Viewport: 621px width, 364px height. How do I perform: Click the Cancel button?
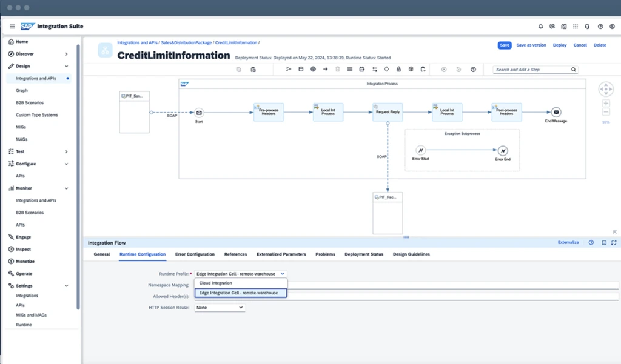(580, 45)
